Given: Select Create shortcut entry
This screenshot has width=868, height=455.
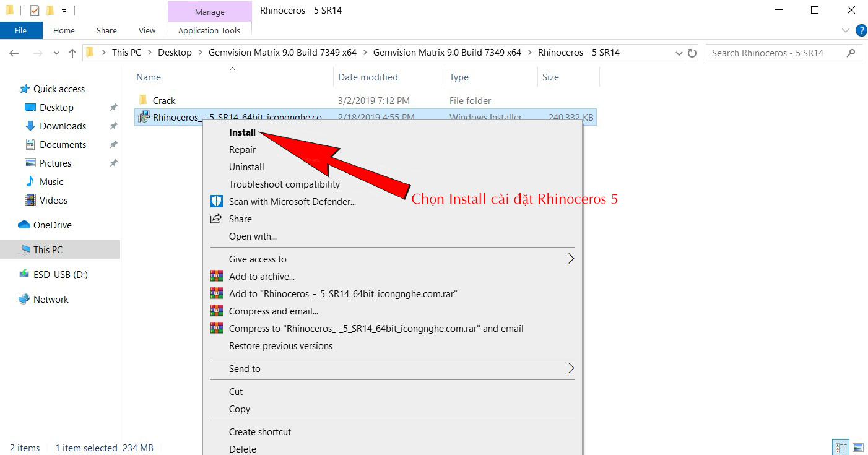Looking at the screenshot, I should [x=260, y=431].
